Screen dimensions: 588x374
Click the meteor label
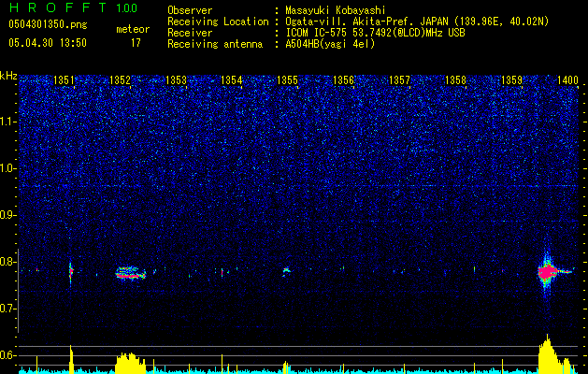coord(133,29)
